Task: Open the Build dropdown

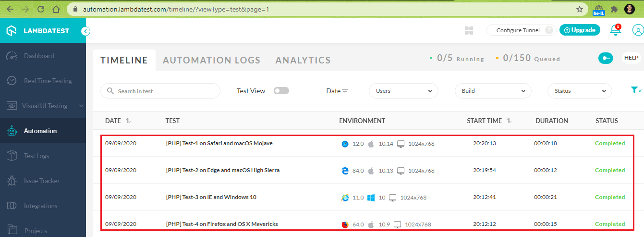Action: click(493, 91)
